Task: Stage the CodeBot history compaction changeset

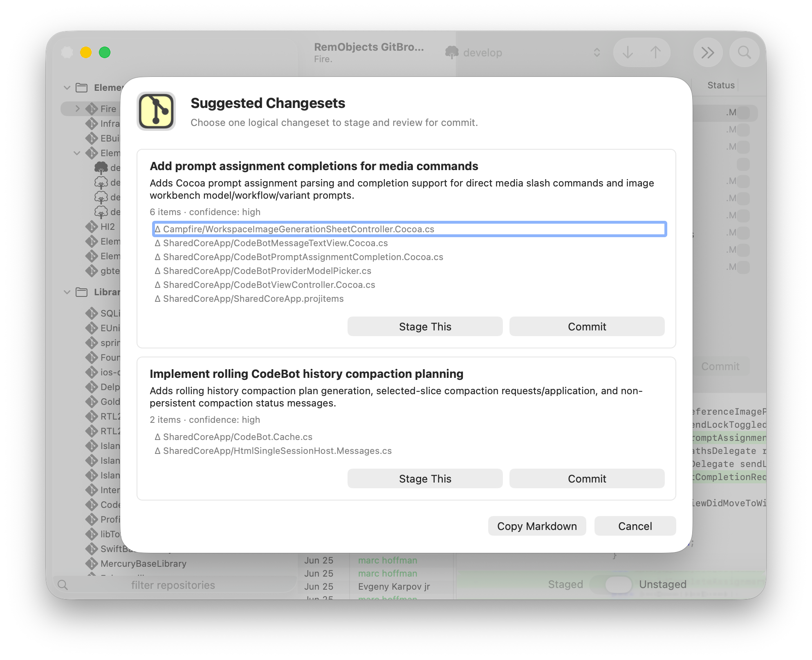Action: (425, 478)
